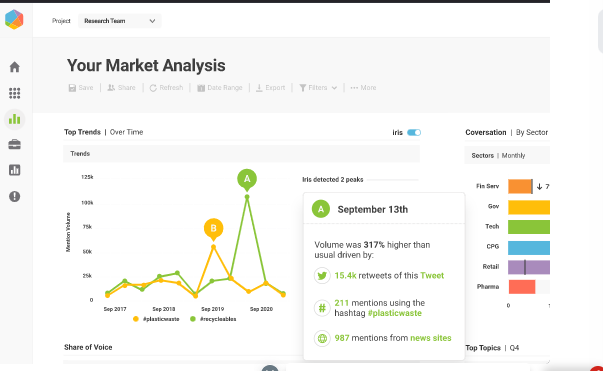603x371 pixels.
Task: Select Date Range in toolbar
Action: 220,88
